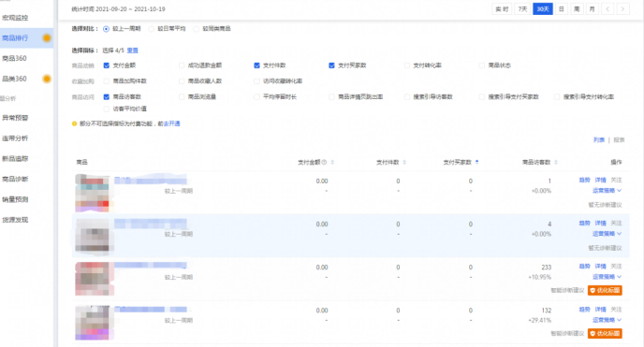This screenshot has height=347, width=644.
Task: Expand 运营策略 dropdown for product with 1 visitor
Action: pyautogui.click(x=607, y=190)
